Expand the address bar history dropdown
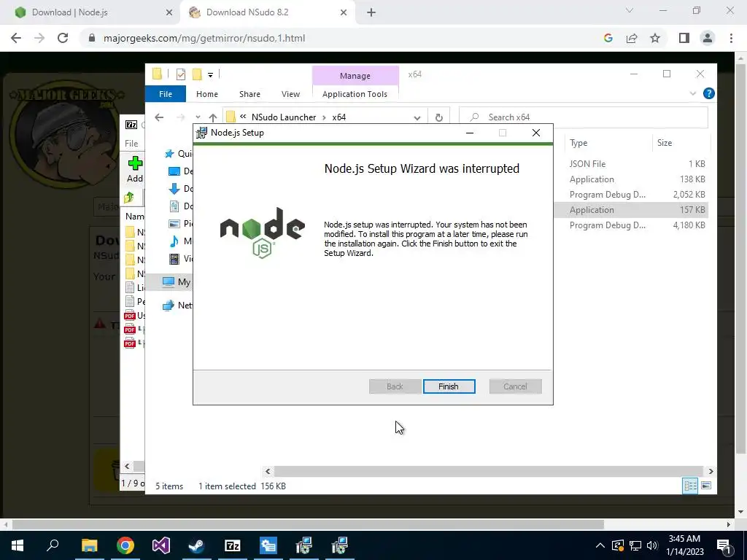This screenshot has height=560, width=747. (x=417, y=117)
